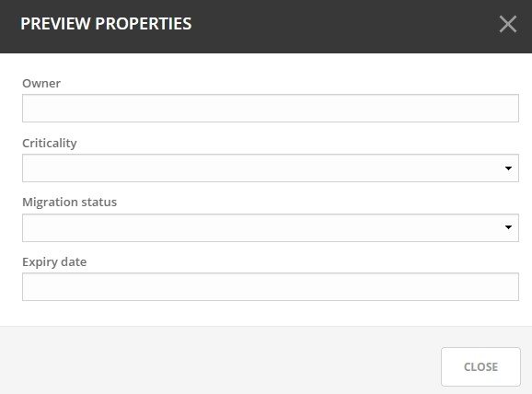Dismiss dialog with the X icon
The image size is (532, 394).
pyautogui.click(x=508, y=24)
